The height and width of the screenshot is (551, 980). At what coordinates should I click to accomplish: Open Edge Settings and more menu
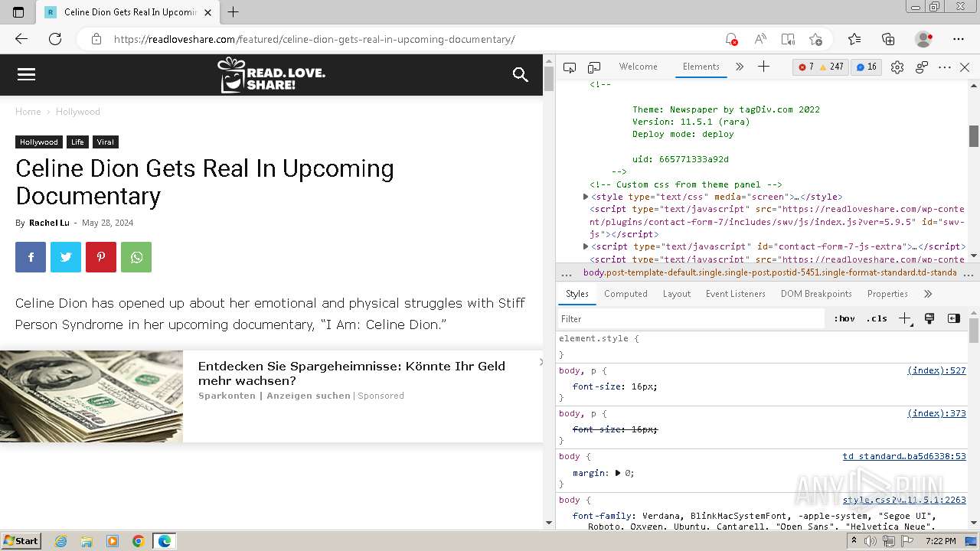pyautogui.click(x=959, y=39)
